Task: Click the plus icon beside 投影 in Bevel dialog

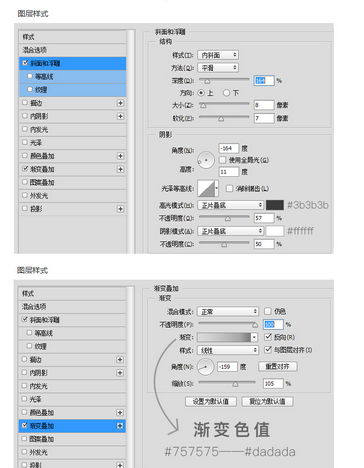Action: pos(120,209)
